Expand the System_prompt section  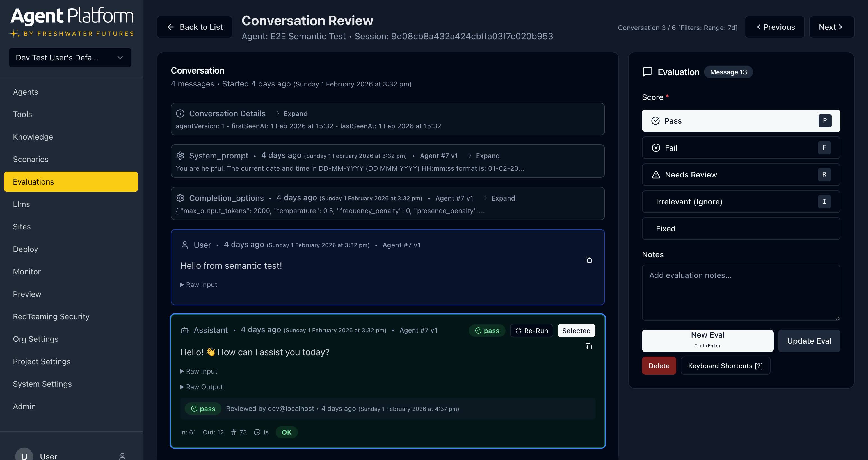[484, 156]
